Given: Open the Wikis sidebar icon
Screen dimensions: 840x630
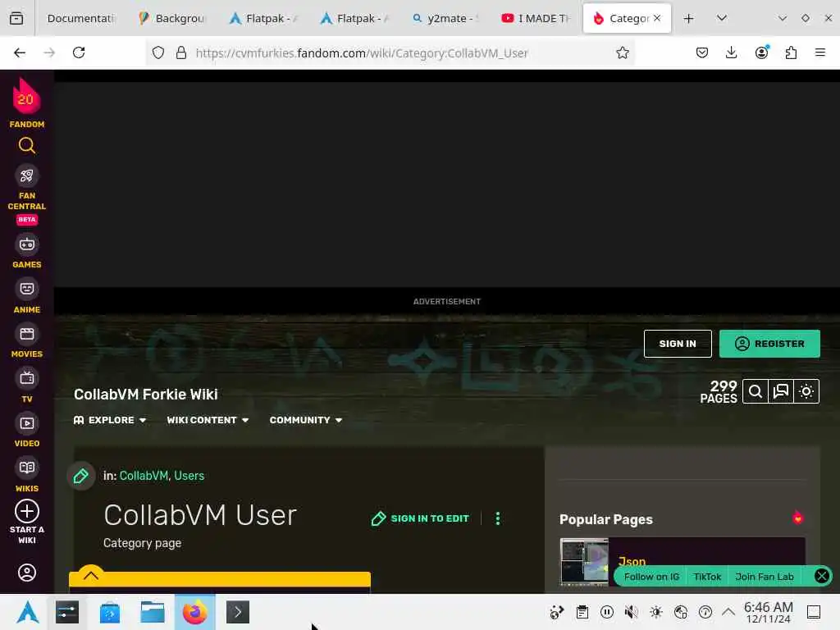Looking at the screenshot, I should 27,468.
